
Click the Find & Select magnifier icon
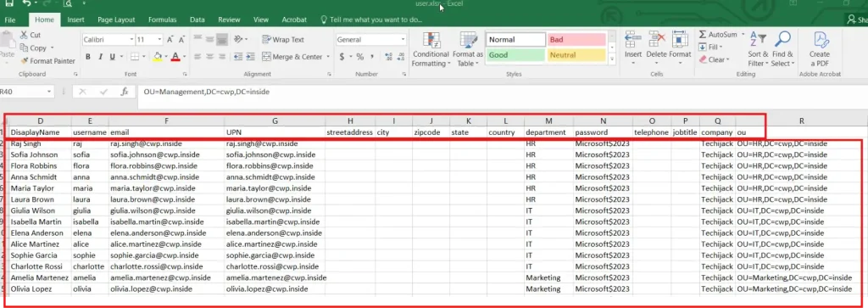pyautogui.click(x=782, y=40)
